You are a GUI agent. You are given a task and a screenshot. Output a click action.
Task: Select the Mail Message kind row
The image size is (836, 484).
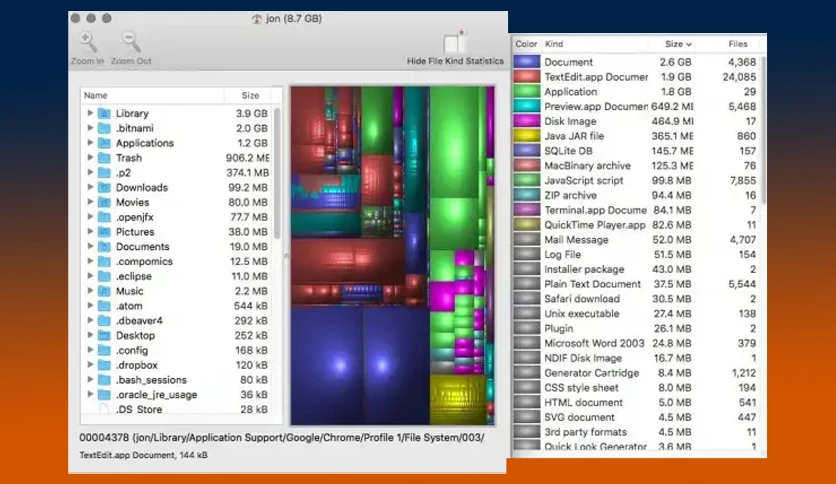(636, 239)
